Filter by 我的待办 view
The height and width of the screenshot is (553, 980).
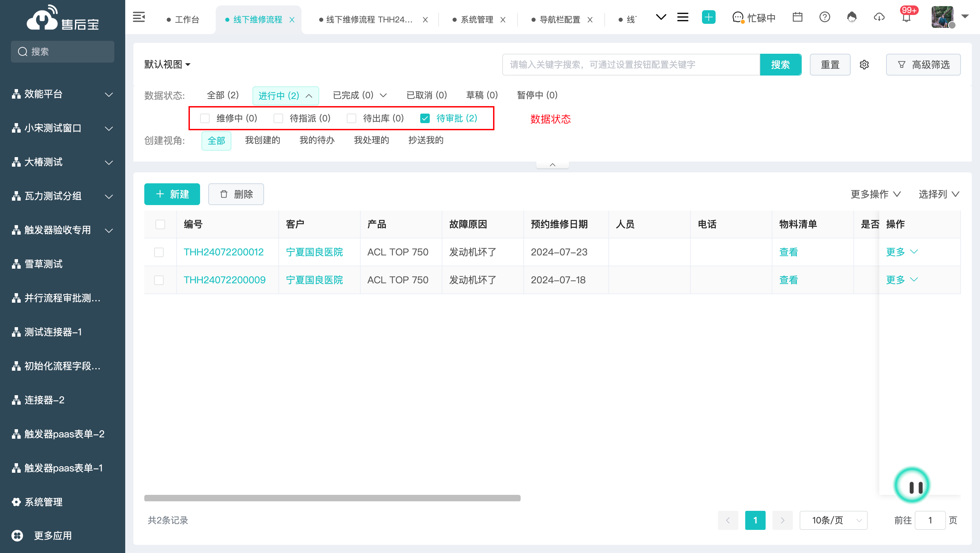[317, 140]
